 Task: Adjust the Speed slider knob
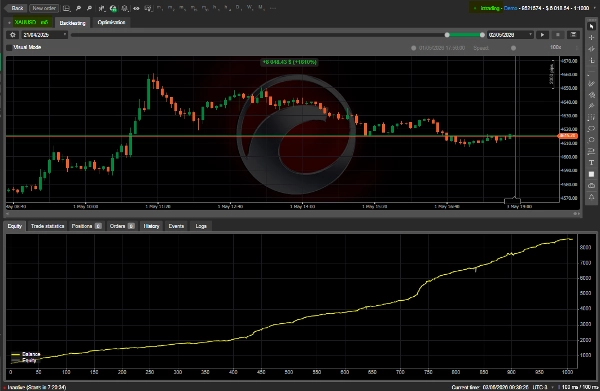coord(514,48)
